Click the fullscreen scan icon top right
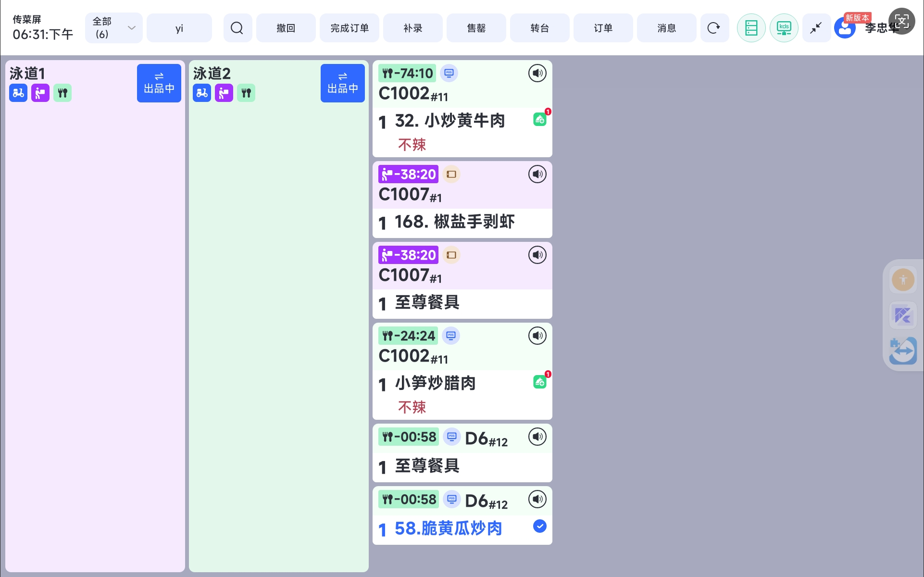The height and width of the screenshot is (577, 924). click(x=901, y=21)
